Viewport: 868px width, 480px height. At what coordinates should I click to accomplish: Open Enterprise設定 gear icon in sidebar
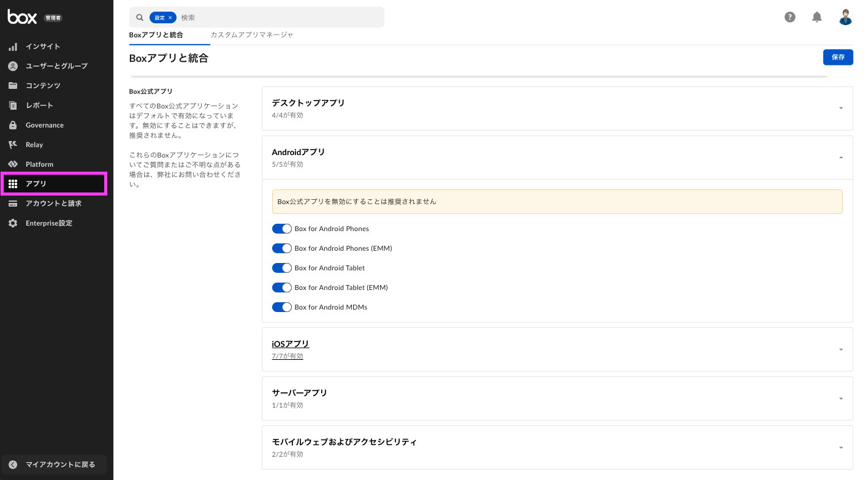[x=13, y=223]
